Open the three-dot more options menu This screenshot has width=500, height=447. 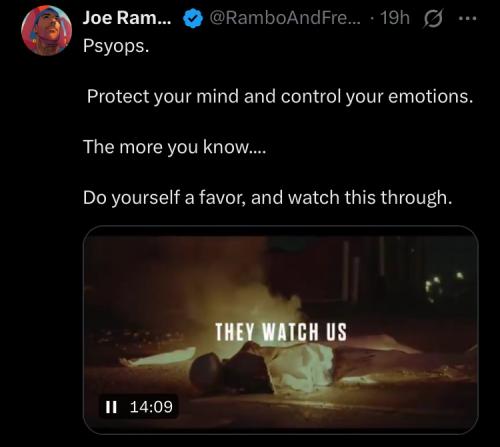click(468, 19)
